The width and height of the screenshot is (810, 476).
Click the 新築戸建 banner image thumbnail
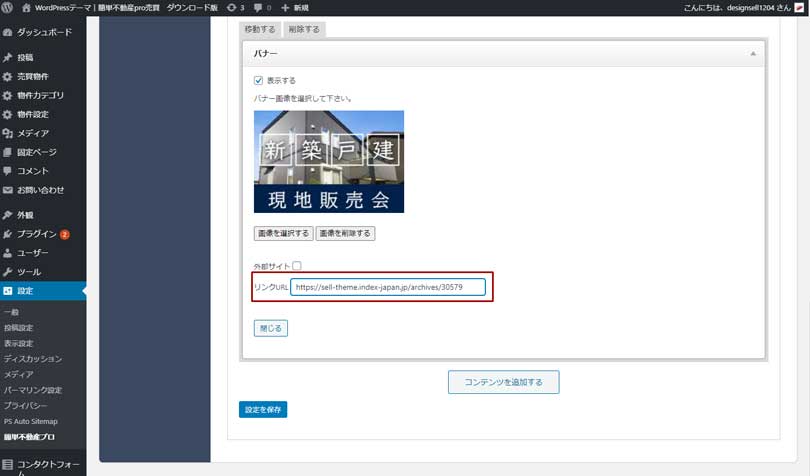tap(329, 161)
